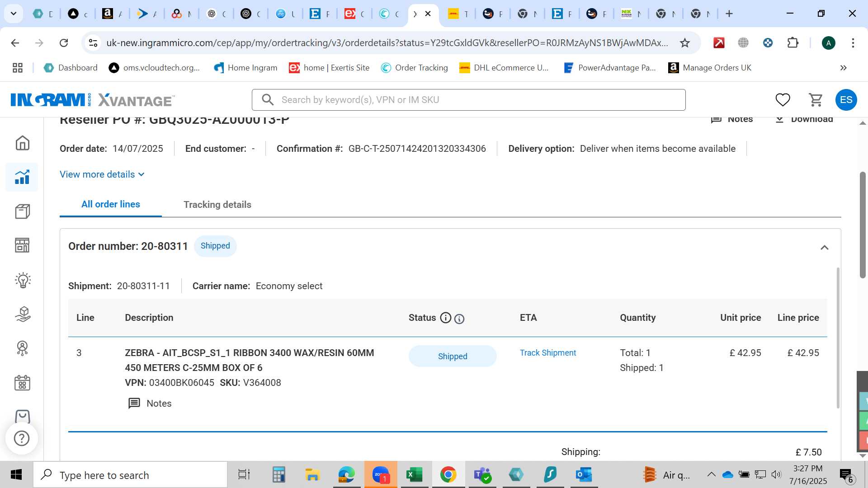The image size is (868, 488).
Task: Open Excel from the taskbar
Action: (x=414, y=474)
